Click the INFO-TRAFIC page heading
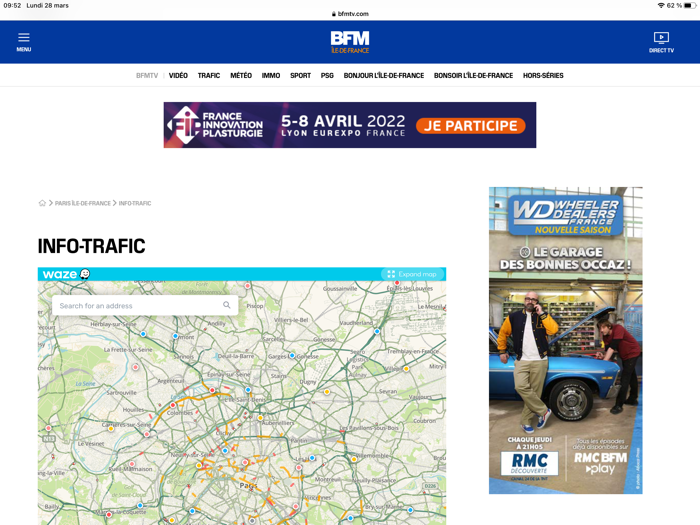Image resolution: width=700 pixels, height=525 pixels. [x=92, y=246]
